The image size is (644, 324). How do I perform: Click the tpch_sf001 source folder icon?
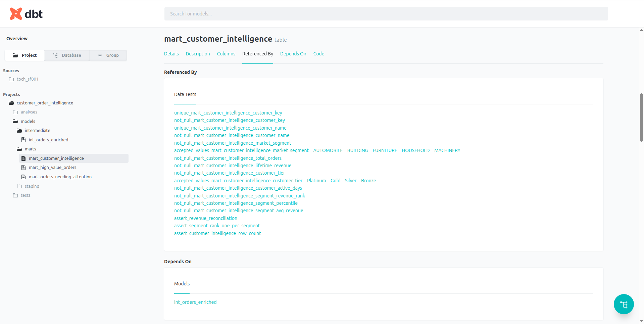pos(11,79)
